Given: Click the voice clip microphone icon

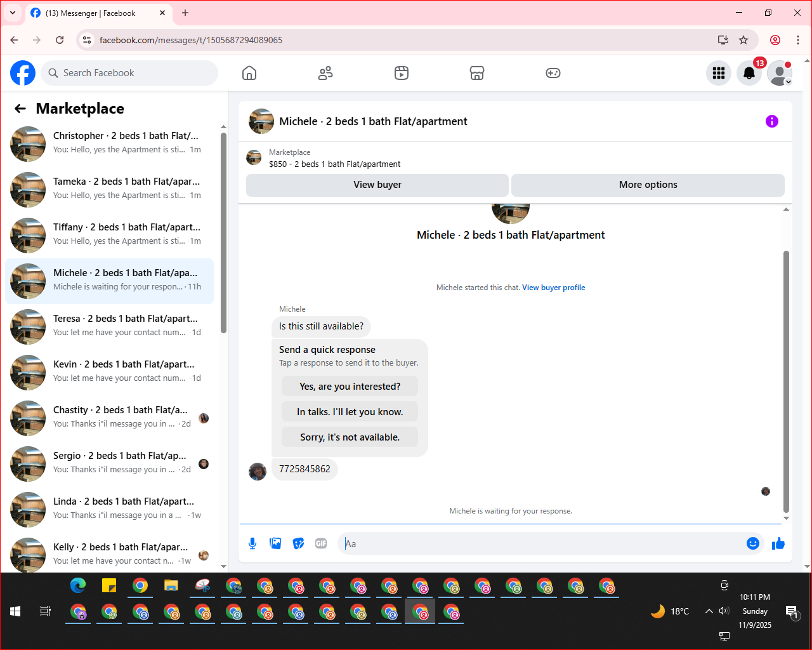Looking at the screenshot, I should tap(252, 543).
